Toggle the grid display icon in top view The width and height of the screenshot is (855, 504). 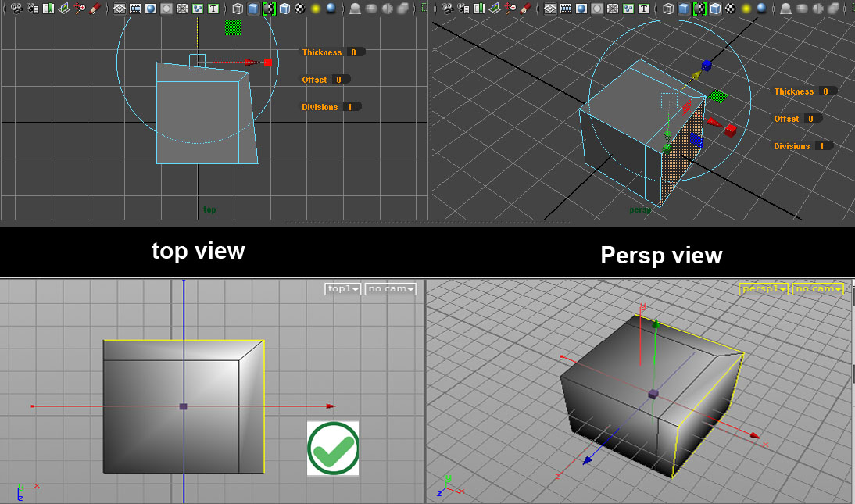coord(119,8)
